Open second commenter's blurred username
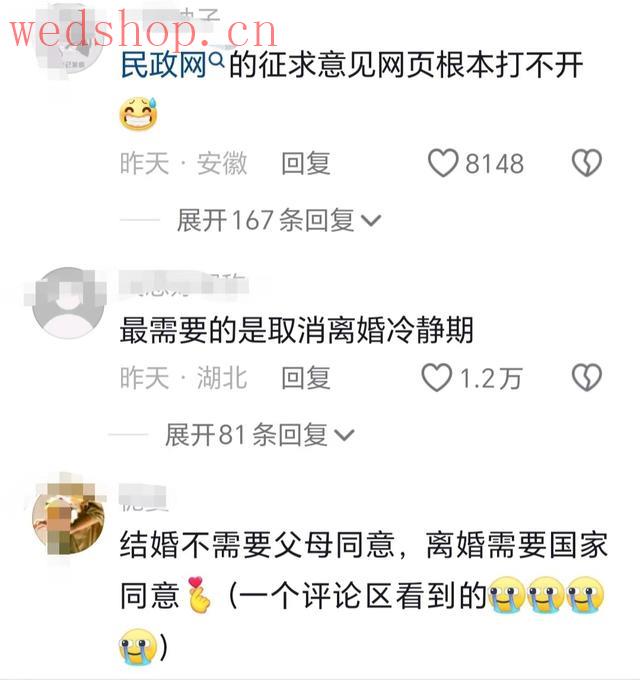640x680 pixels. pos(184,284)
